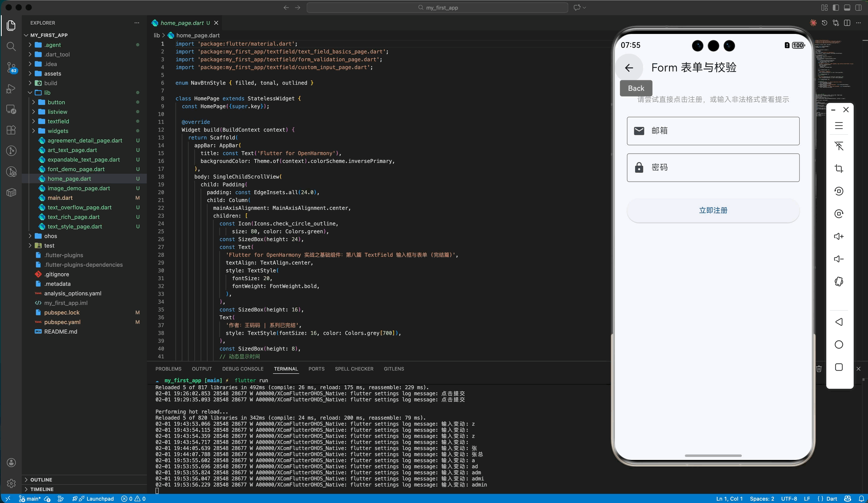Click the 邮箱 email input field
This screenshot has width=868, height=503.
tap(713, 131)
